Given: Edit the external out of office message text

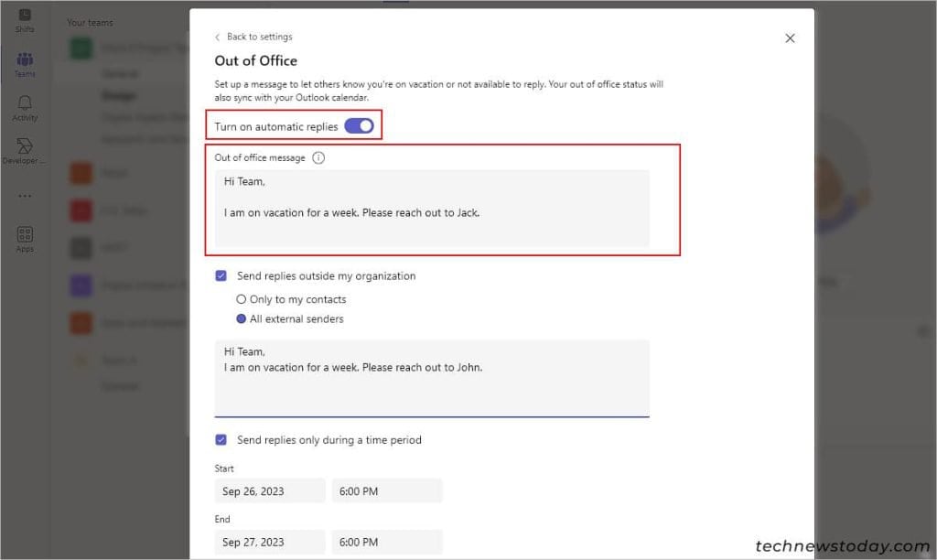Looking at the screenshot, I should [430, 375].
